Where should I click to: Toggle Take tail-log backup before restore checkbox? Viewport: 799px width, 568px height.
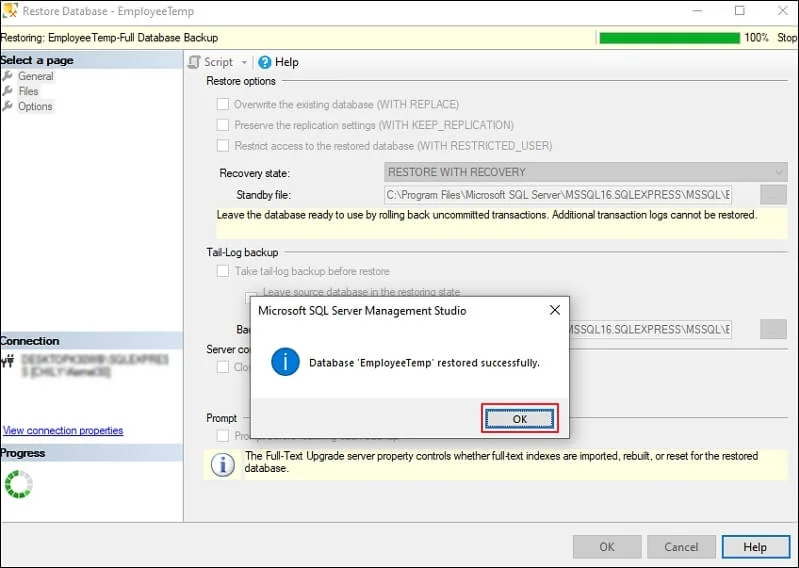pyautogui.click(x=223, y=271)
